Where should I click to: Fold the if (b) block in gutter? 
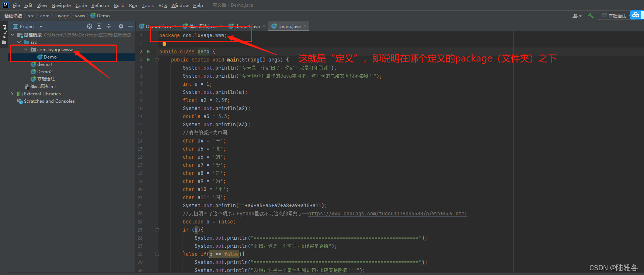tap(157, 230)
